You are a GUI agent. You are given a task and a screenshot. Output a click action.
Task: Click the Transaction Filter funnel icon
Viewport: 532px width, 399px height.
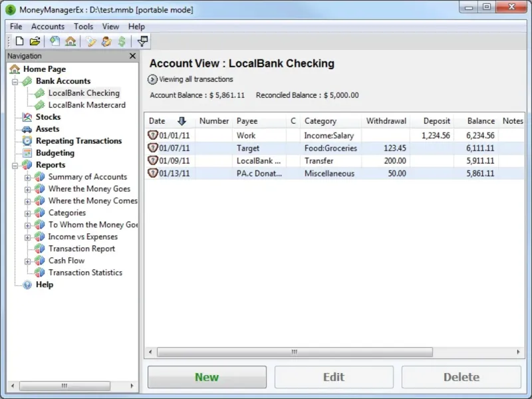142,41
